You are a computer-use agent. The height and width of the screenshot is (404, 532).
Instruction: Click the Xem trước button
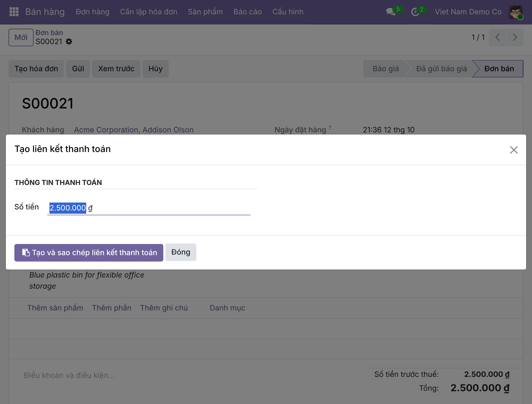pos(116,69)
